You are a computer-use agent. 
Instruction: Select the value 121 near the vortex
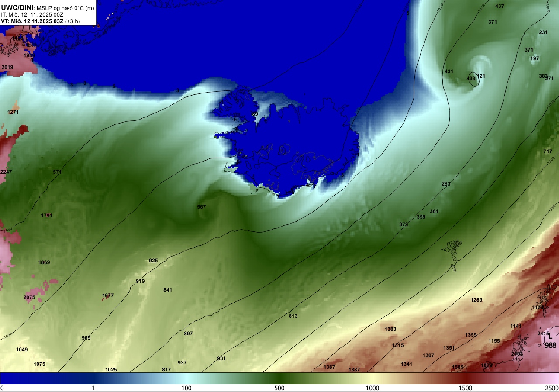coord(480,76)
